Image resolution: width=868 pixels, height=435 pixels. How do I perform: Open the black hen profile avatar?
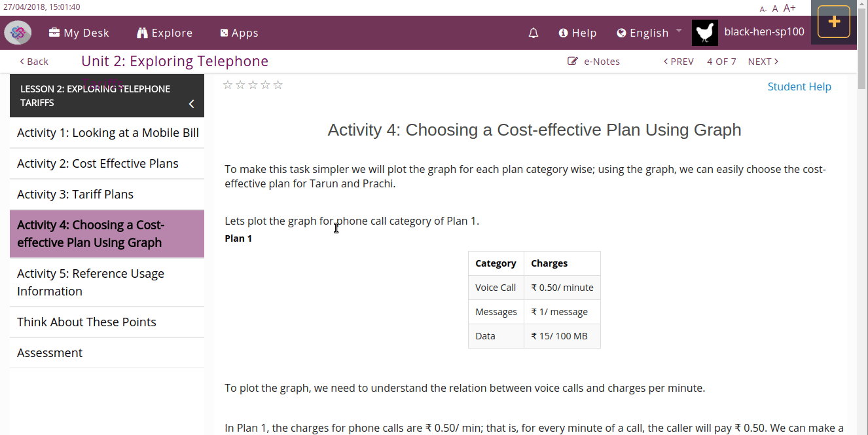(705, 33)
